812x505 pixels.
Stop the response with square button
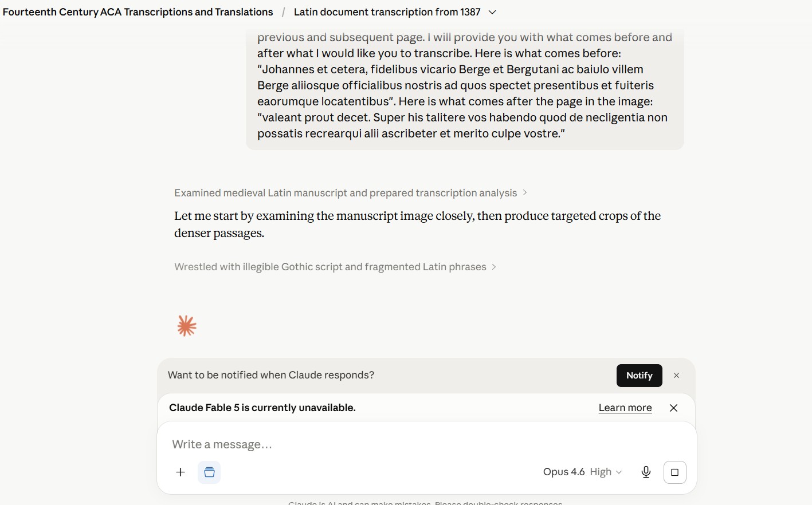click(x=674, y=472)
